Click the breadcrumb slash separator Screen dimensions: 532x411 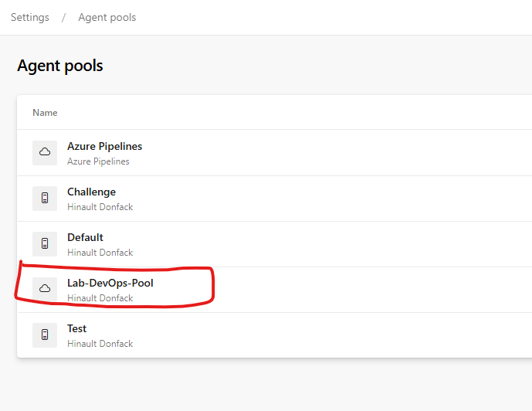(x=63, y=17)
